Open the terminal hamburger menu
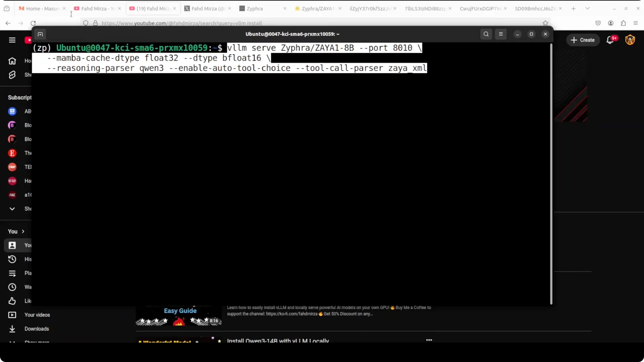 [x=501, y=34]
